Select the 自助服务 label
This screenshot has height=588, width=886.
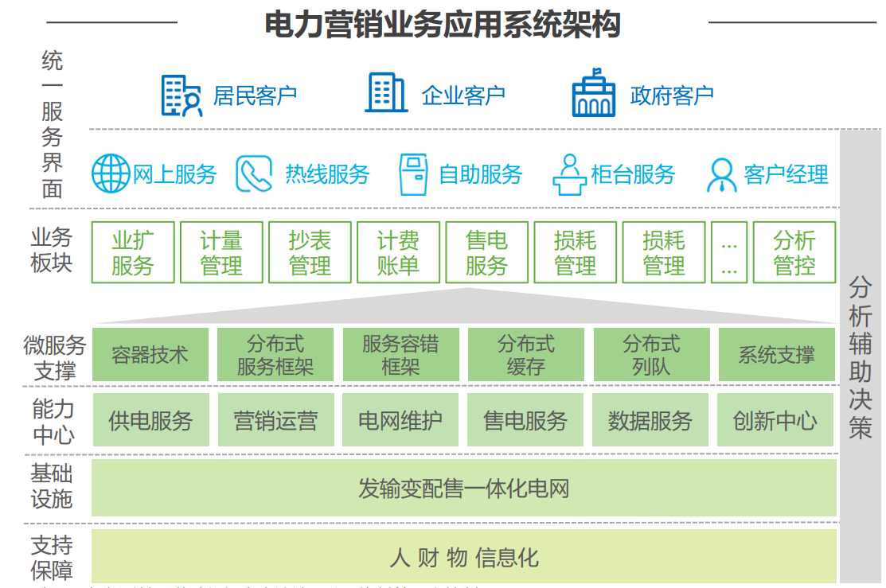point(481,174)
